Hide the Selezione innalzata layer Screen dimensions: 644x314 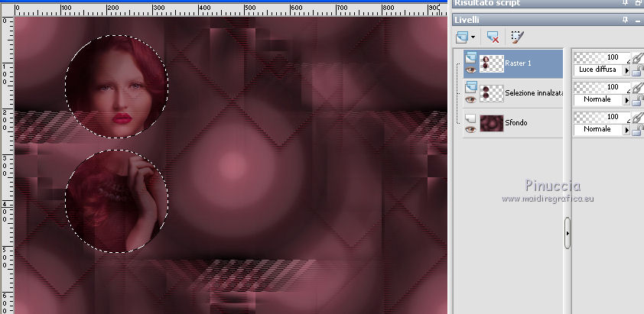(470, 99)
